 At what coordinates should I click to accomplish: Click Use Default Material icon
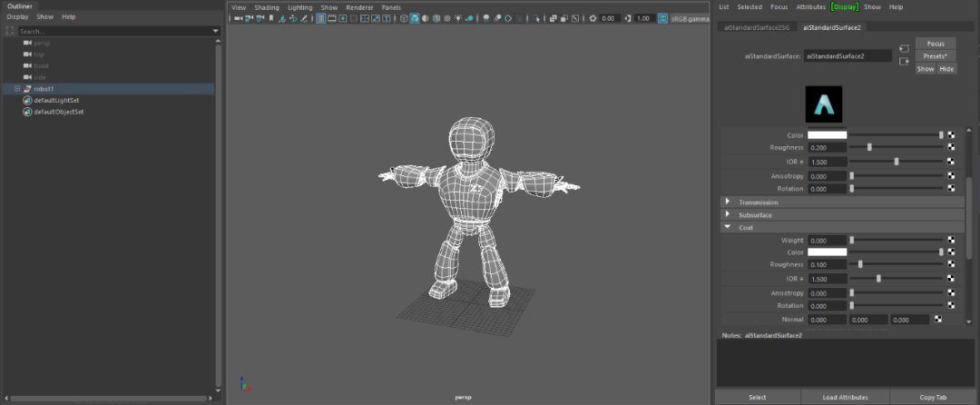(x=425, y=19)
